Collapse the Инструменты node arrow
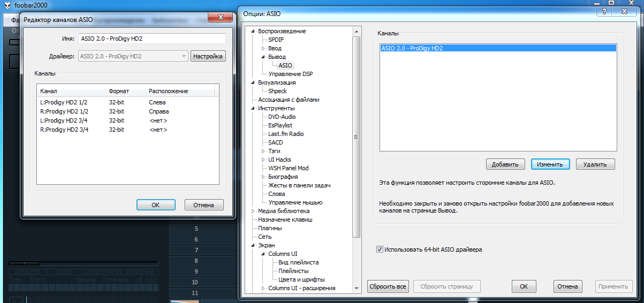Image resolution: width=644 pixels, height=303 pixels. coord(254,108)
